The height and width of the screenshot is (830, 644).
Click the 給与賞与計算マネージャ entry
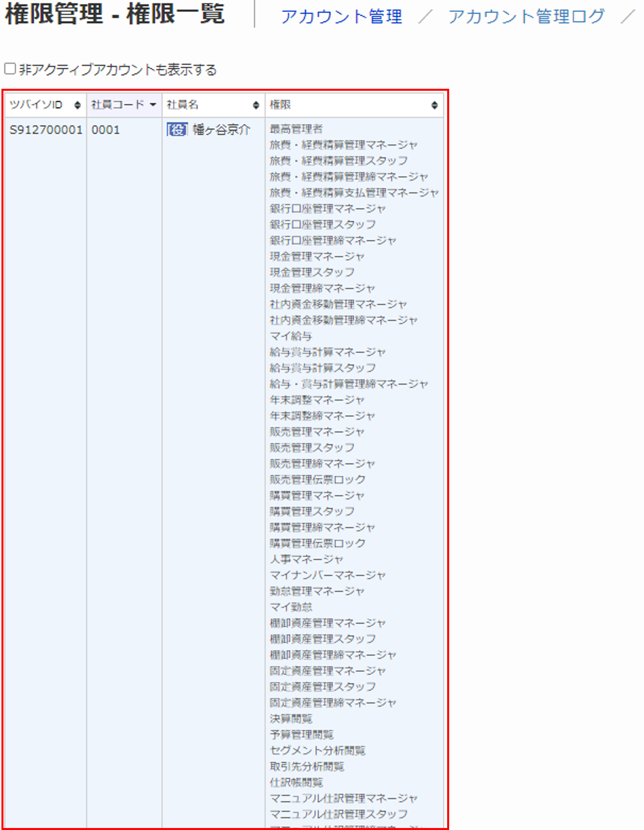(327, 352)
